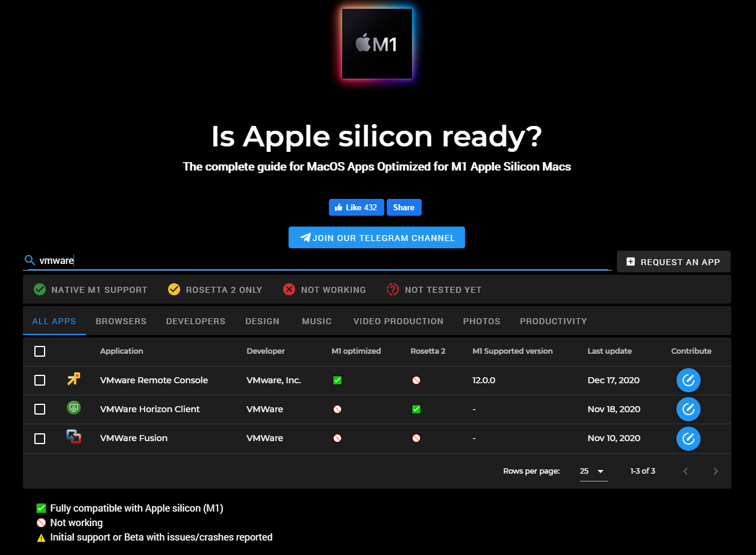Click the VMWare Fusion app icon
Screen dimensions: 756x555
coord(73,437)
